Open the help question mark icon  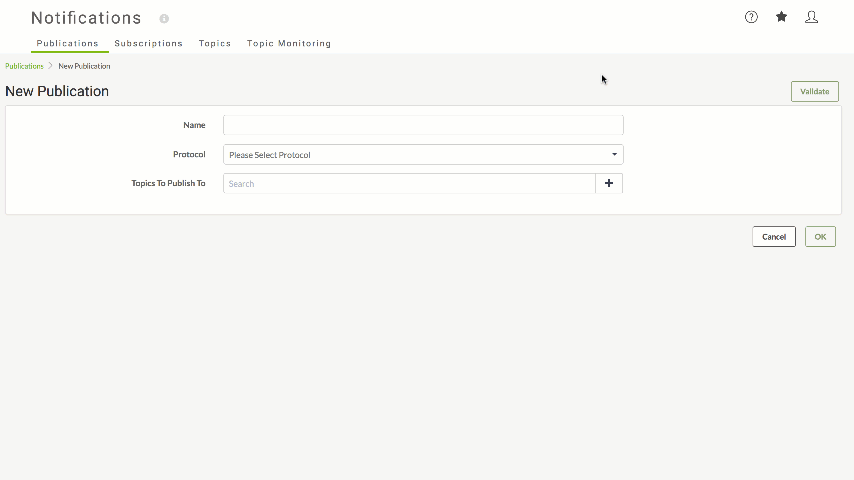pos(751,17)
